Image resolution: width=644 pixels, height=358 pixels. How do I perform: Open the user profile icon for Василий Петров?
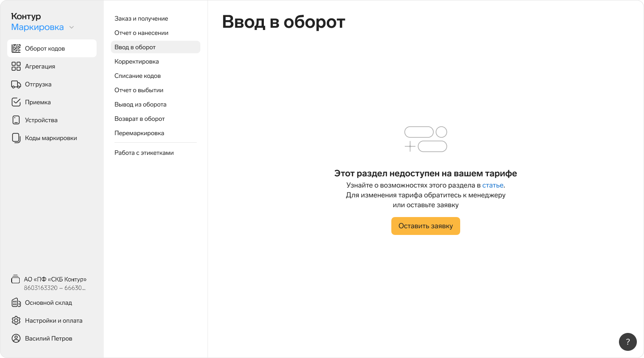(16, 338)
